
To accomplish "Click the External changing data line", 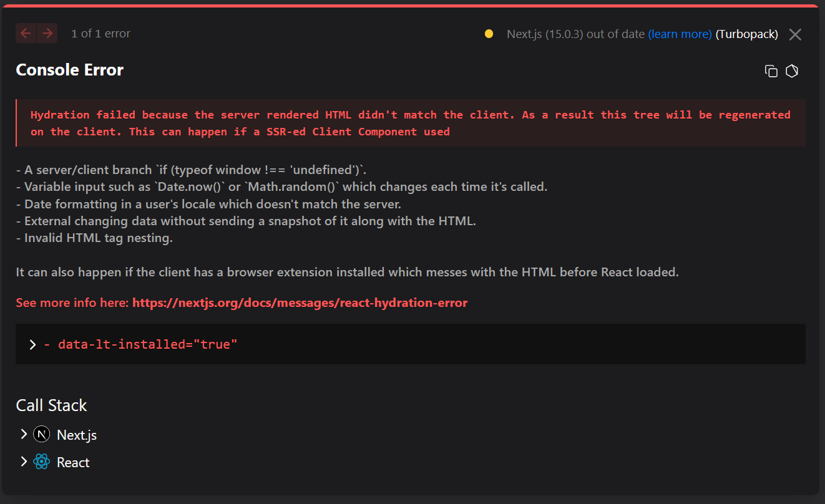I will 246,221.
